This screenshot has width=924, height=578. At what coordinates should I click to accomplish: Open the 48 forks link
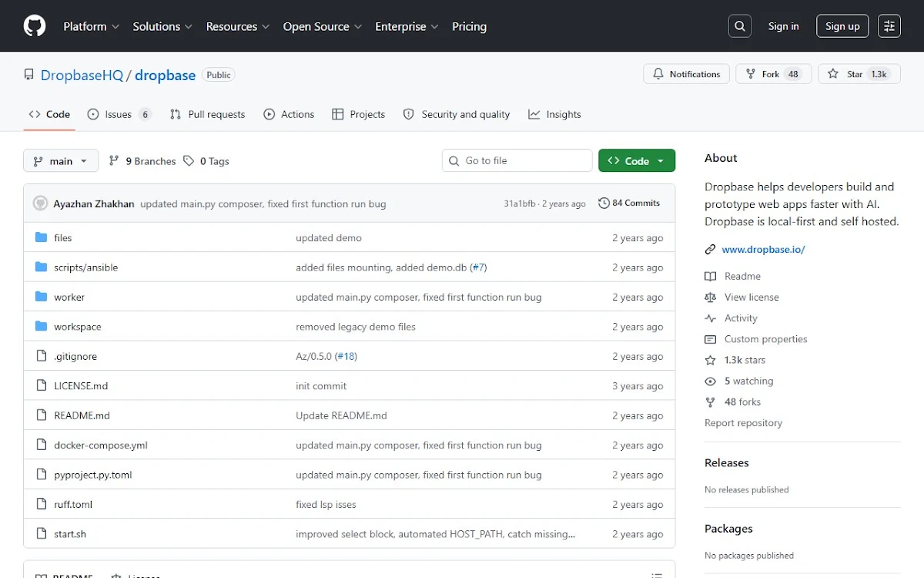pyautogui.click(x=742, y=402)
